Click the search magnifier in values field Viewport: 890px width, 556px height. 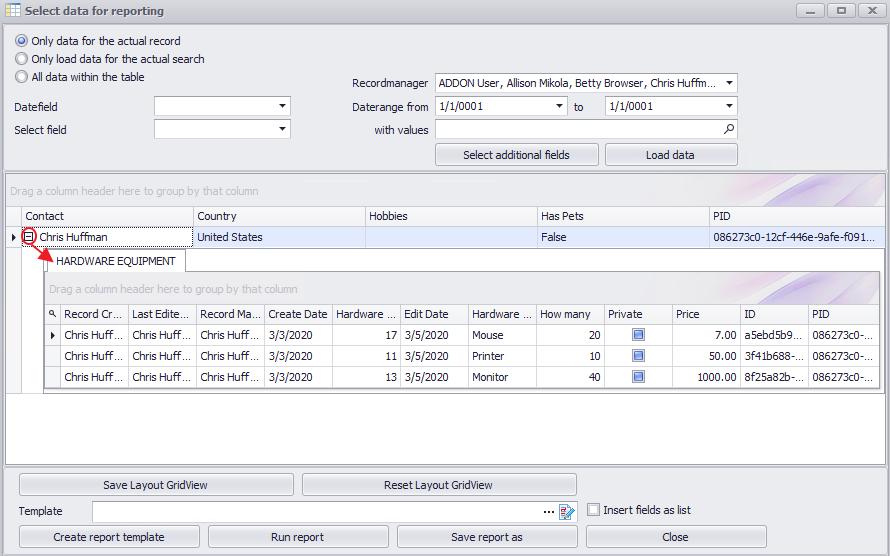pyautogui.click(x=729, y=129)
